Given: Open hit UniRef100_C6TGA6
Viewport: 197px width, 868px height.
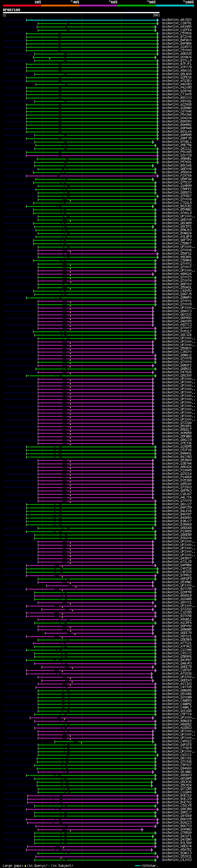Looking at the screenshot, I should tap(177, 111).
